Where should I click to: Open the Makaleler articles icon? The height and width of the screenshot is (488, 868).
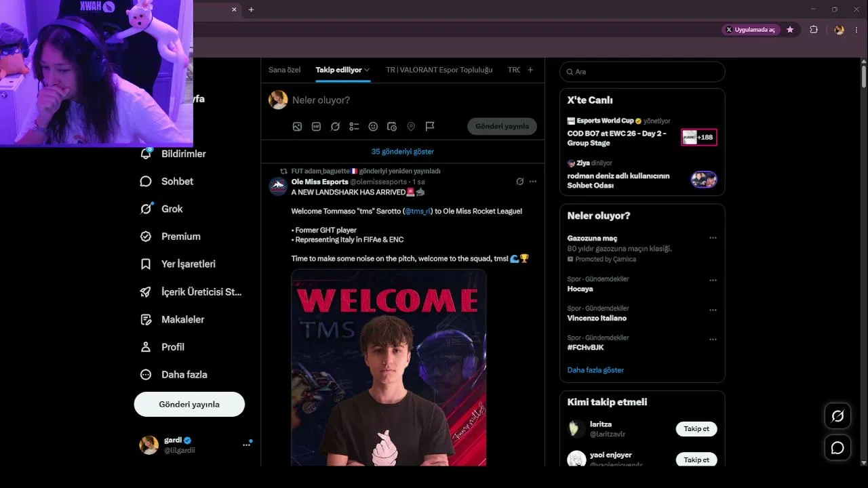(146, 319)
